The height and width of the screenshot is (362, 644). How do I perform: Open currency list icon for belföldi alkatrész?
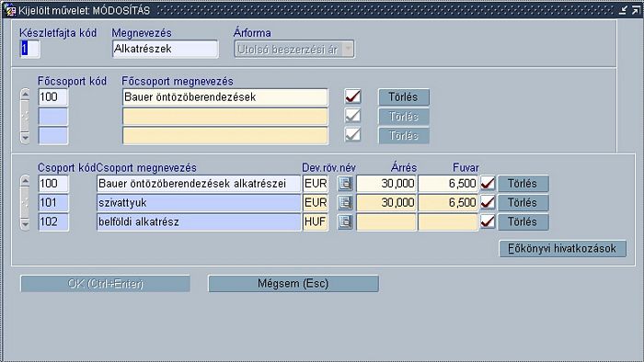point(345,221)
